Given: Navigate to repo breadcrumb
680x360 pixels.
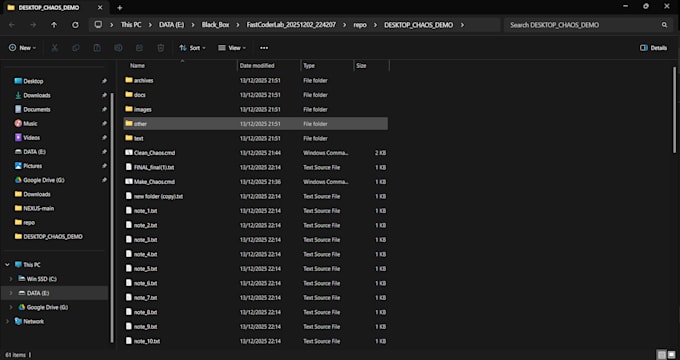Looking at the screenshot, I should pyautogui.click(x=360, y=25).
